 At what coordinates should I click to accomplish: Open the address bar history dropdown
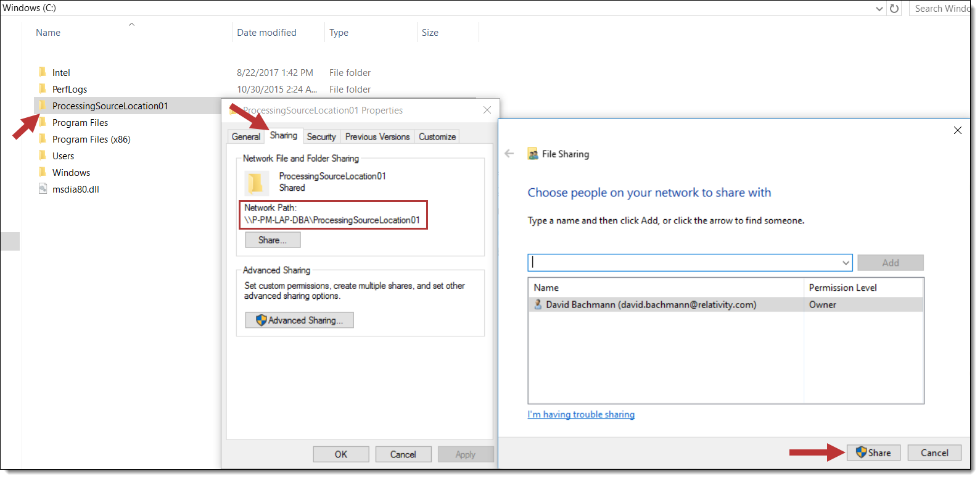point(879,9)
